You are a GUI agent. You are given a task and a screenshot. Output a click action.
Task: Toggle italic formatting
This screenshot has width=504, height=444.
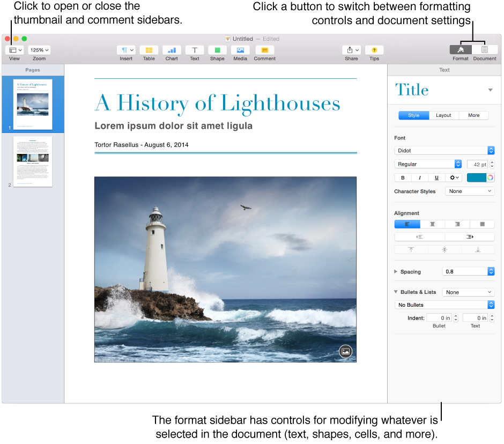coord(419,177)
